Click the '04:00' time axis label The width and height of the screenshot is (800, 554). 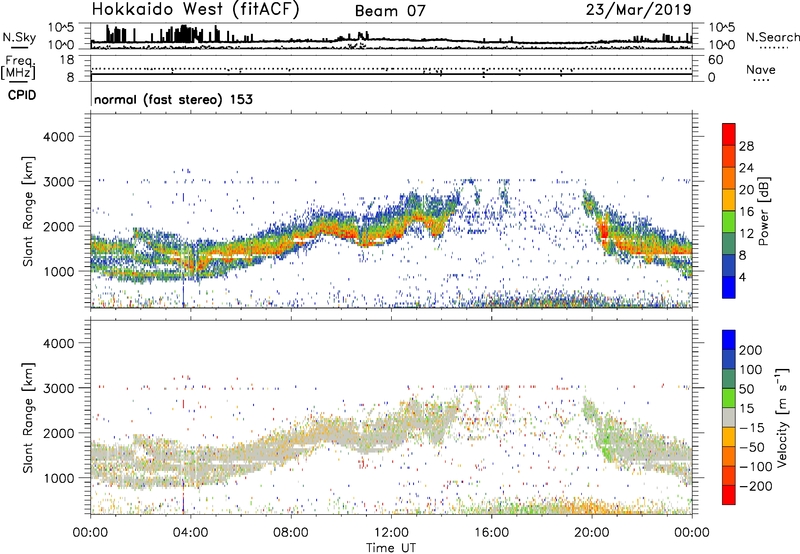coord(190,533)
